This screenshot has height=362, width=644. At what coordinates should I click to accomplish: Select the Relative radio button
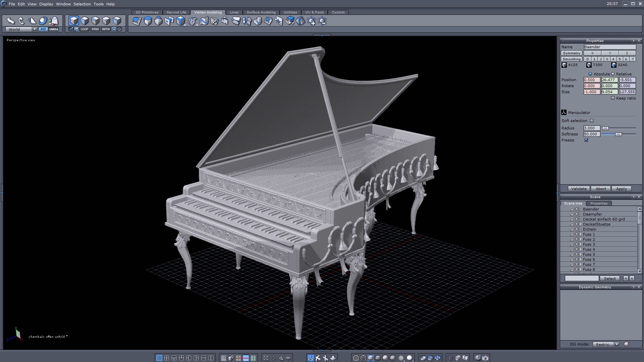(x=613, y=74)
